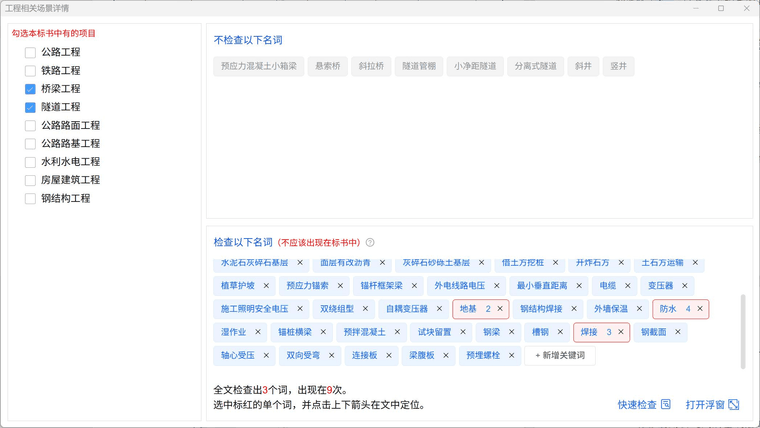This screenshot has height=428, width=760.
Task: Click the 双向受弯 keyword text
Action: (x=303, y=355)
